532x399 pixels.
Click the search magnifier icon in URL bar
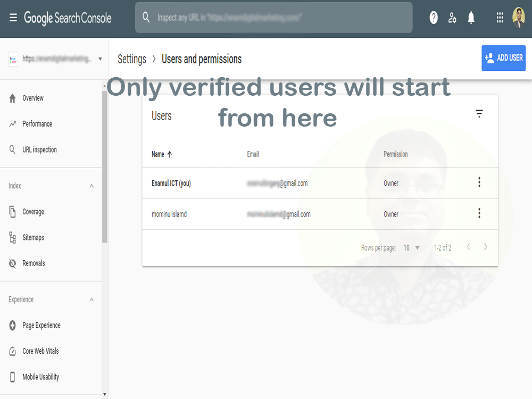coord(146,17)
